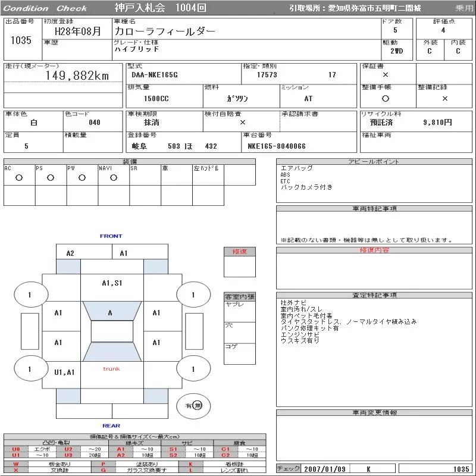Screen dimensions: 476x476
Task: Click the 引取場所 pickup location text
Action: tap(355, 8)
